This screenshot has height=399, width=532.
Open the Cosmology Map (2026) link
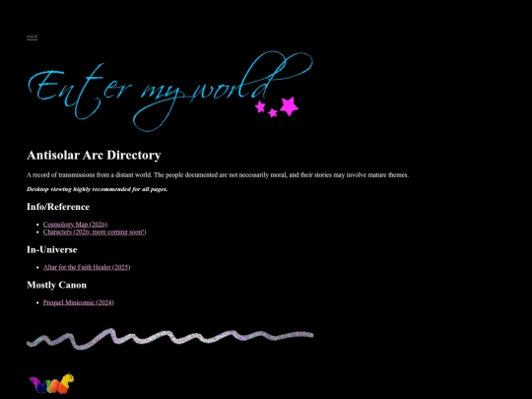[75, 225]
